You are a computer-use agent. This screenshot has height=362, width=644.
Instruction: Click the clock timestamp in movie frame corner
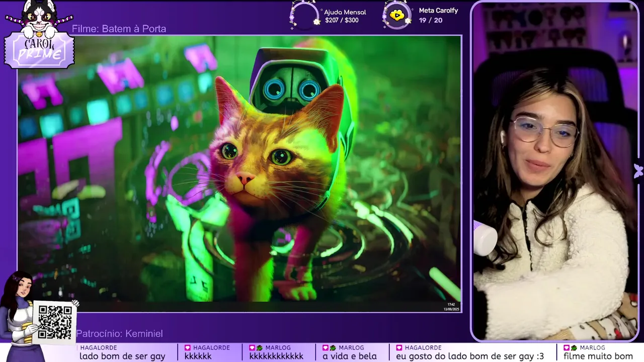tap(451, 306)
